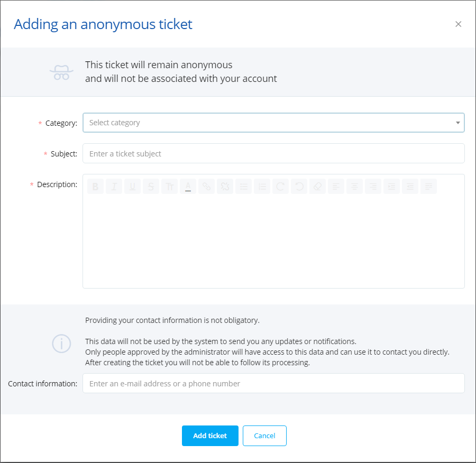The height and width of the screenshot is (463, 476).
Task: Click the insert link icon
Action: pos(206,186)
